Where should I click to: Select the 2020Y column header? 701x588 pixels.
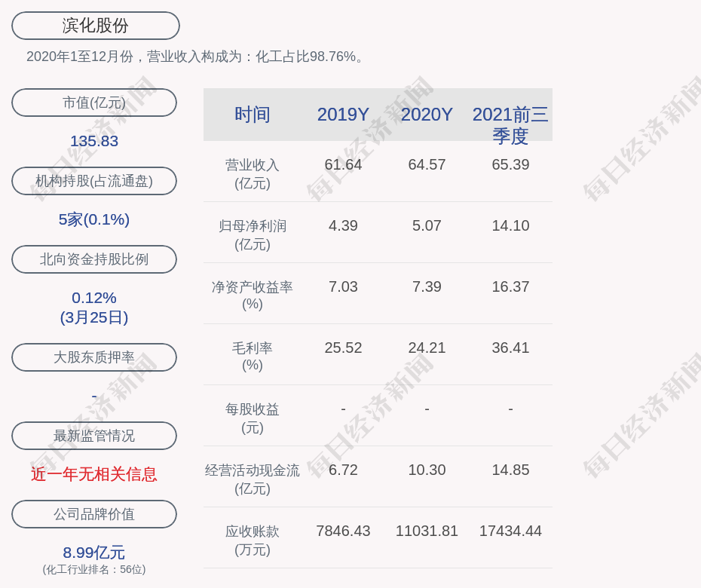click(x=427, y=115)
